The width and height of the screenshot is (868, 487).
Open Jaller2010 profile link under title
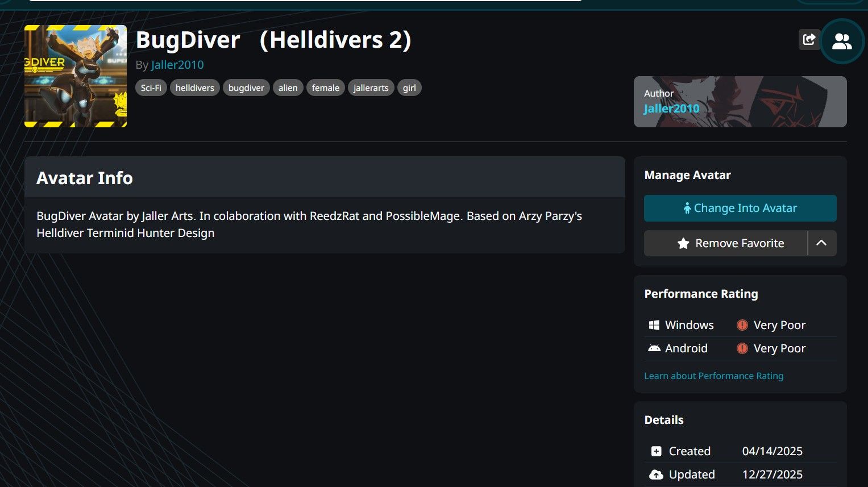pos(177,65)
